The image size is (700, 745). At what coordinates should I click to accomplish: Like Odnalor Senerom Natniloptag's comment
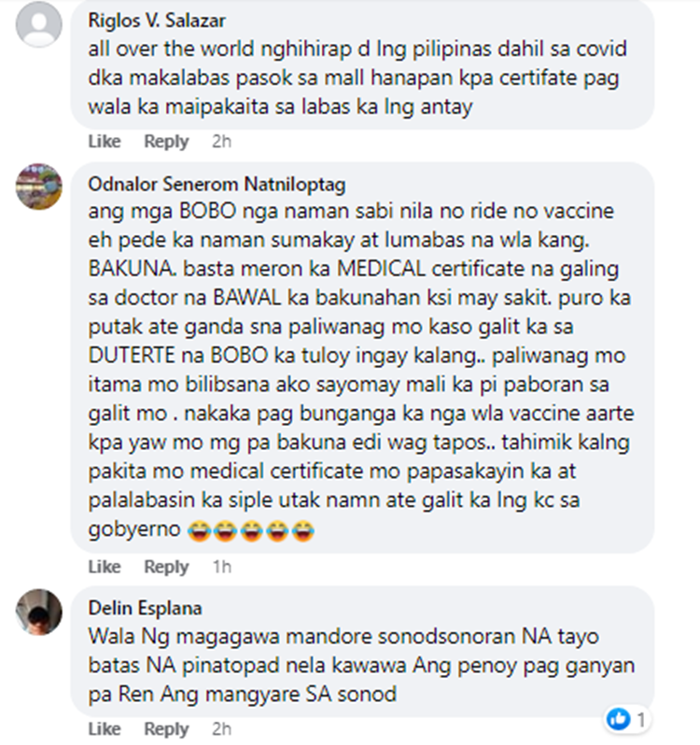105,567
